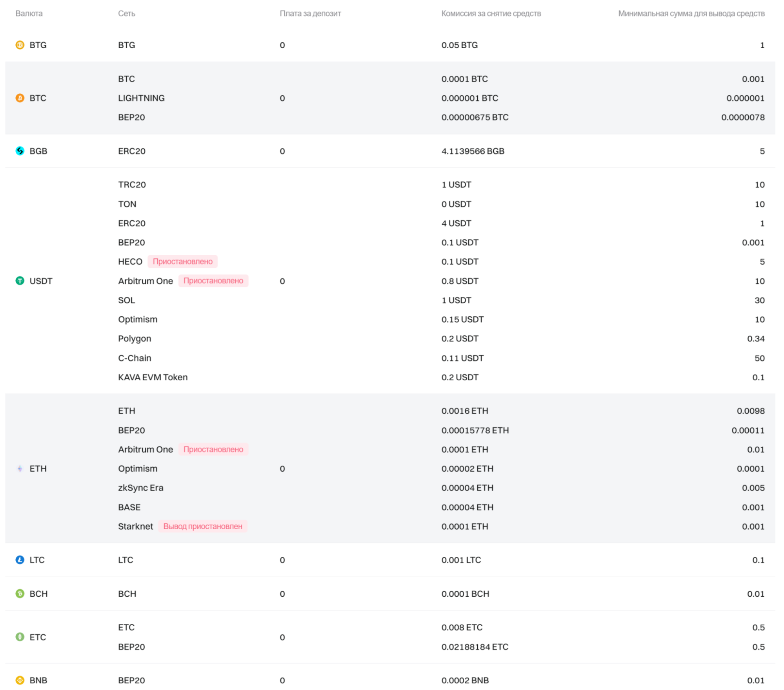Click the blue LTC Litecoin icon

(x=20, y=560)
